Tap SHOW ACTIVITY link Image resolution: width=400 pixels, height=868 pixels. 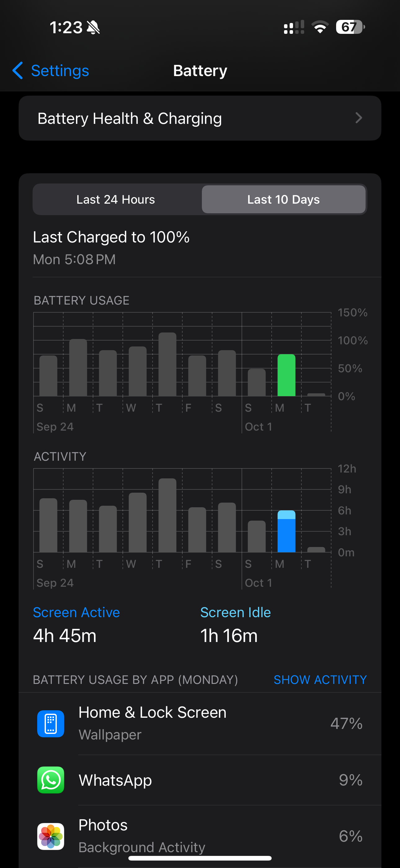[x=320, y=680]
